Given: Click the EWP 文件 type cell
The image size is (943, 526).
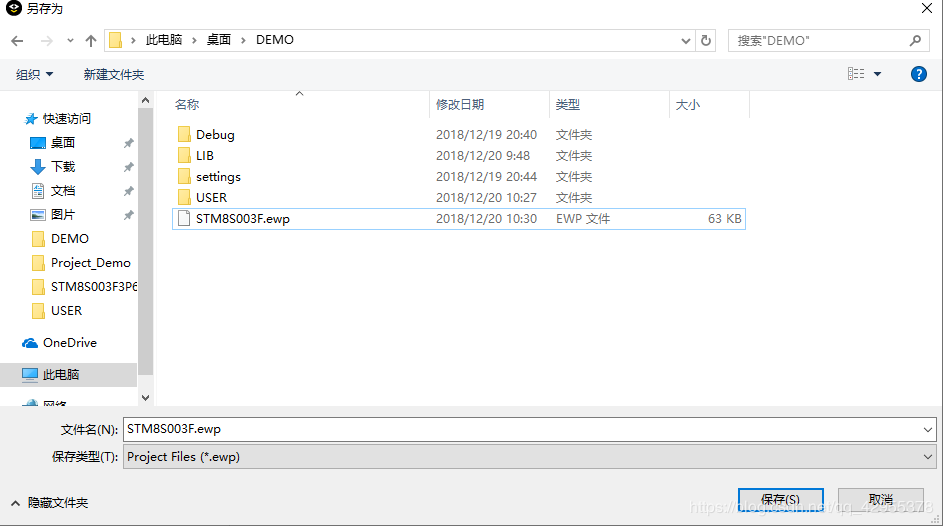Looking at the screenshot, I should pos(583,219).
